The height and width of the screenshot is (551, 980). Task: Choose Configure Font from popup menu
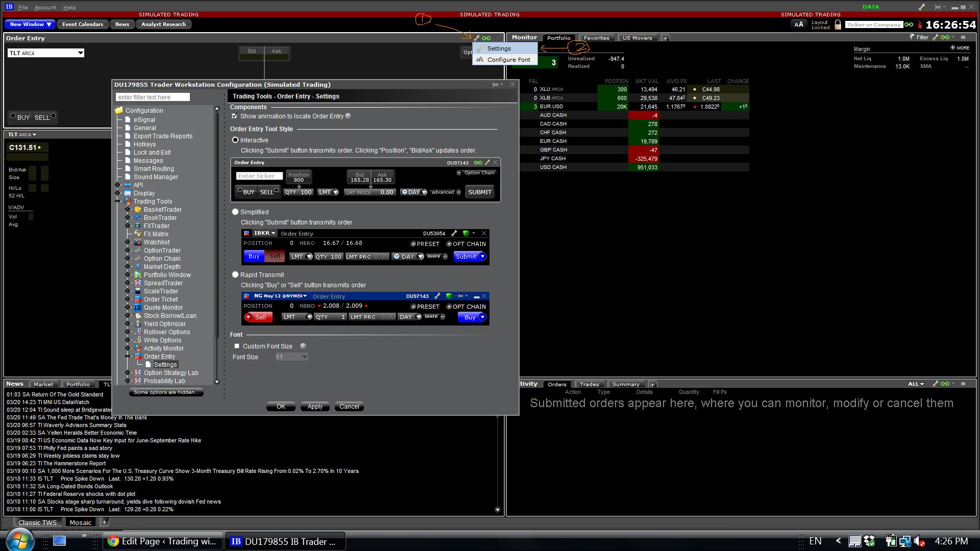pos(505,60)
